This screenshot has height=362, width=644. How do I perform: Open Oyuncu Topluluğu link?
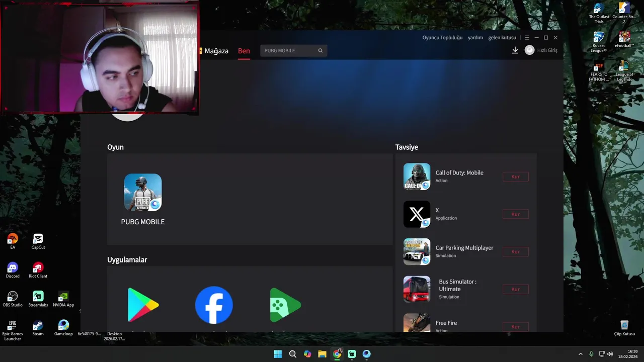(442, 38)
